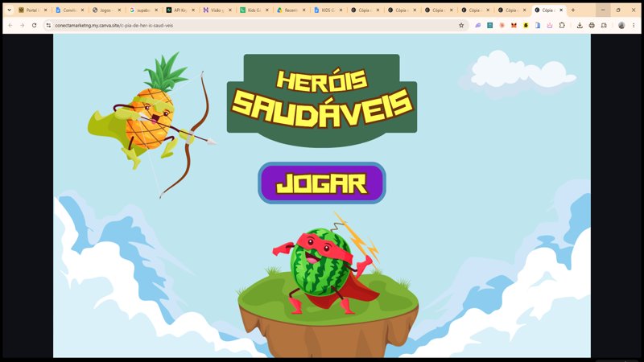Restore down the Chrome window
Viewport: 644px width, 362px height.
click(618, 10)
